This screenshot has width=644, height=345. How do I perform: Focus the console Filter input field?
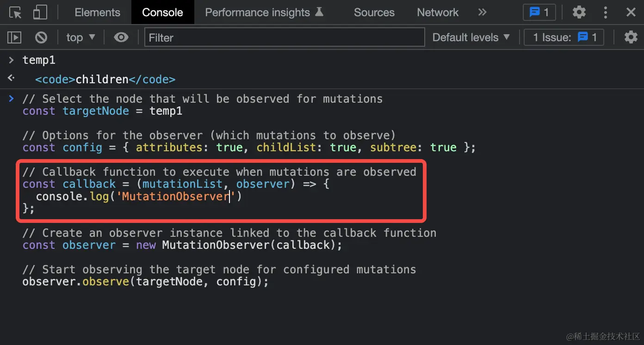pos(285,37)
